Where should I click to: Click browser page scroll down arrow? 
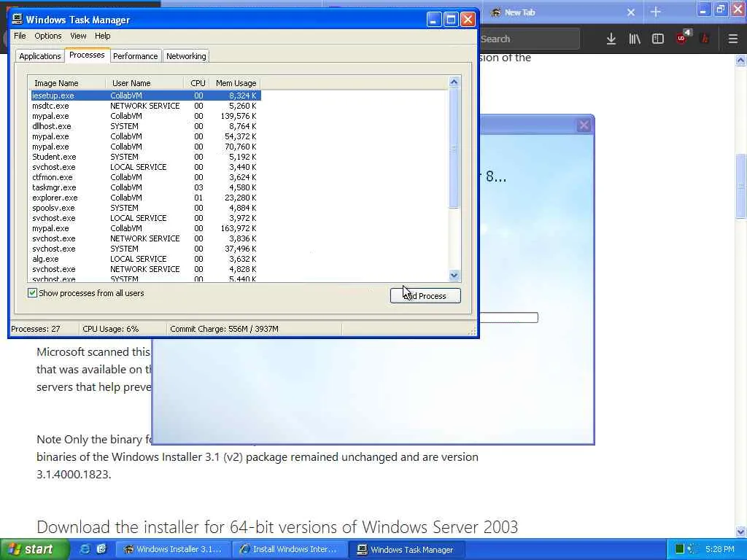(740, 532)
